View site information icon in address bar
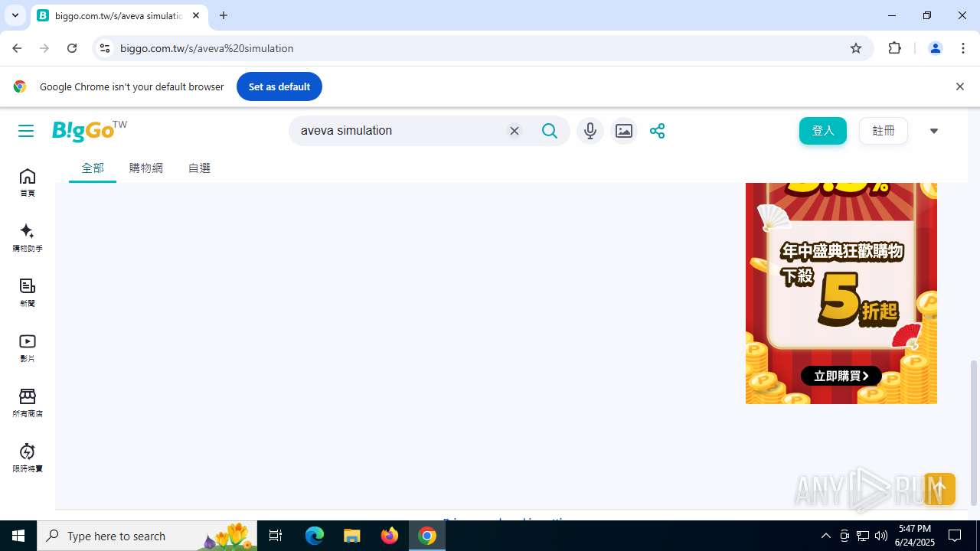 pos(105,48)
